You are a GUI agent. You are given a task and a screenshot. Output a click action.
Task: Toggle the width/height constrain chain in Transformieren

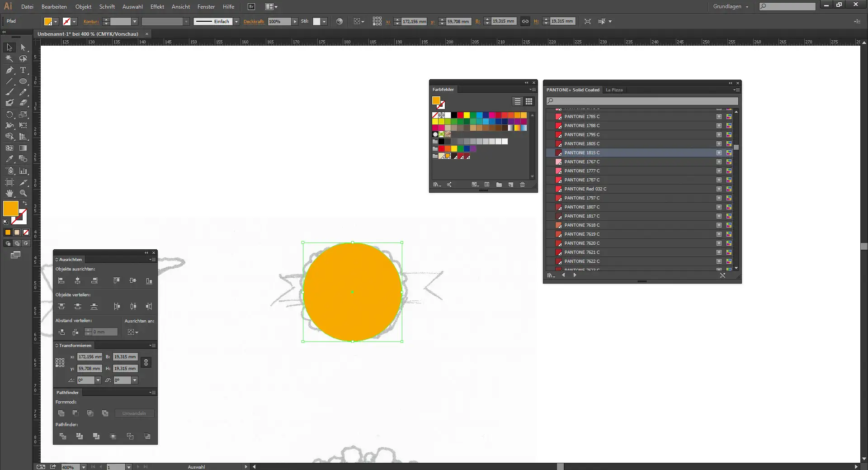coord(146,362)
